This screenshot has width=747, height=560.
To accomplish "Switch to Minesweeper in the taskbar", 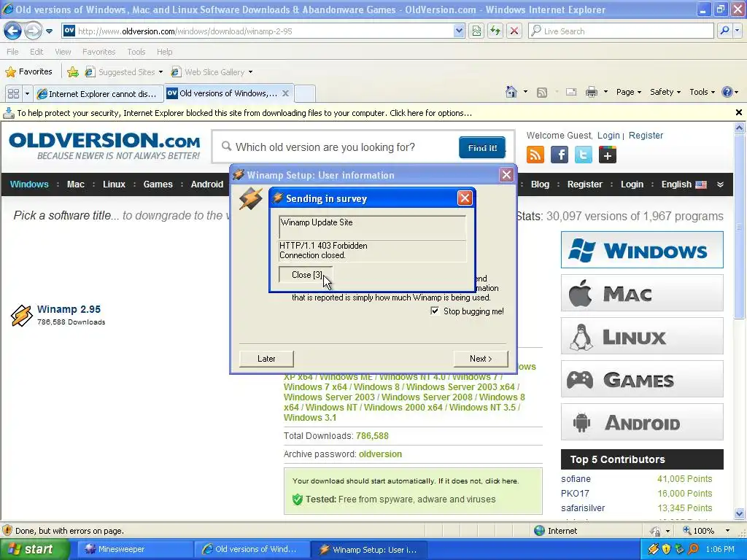I will tap(135, 549).
